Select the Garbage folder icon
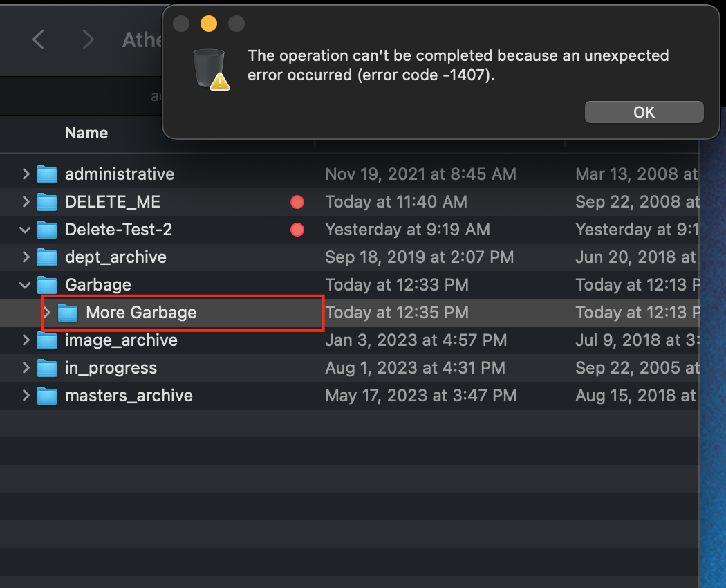Screen dimensions: 726x588 47,285
